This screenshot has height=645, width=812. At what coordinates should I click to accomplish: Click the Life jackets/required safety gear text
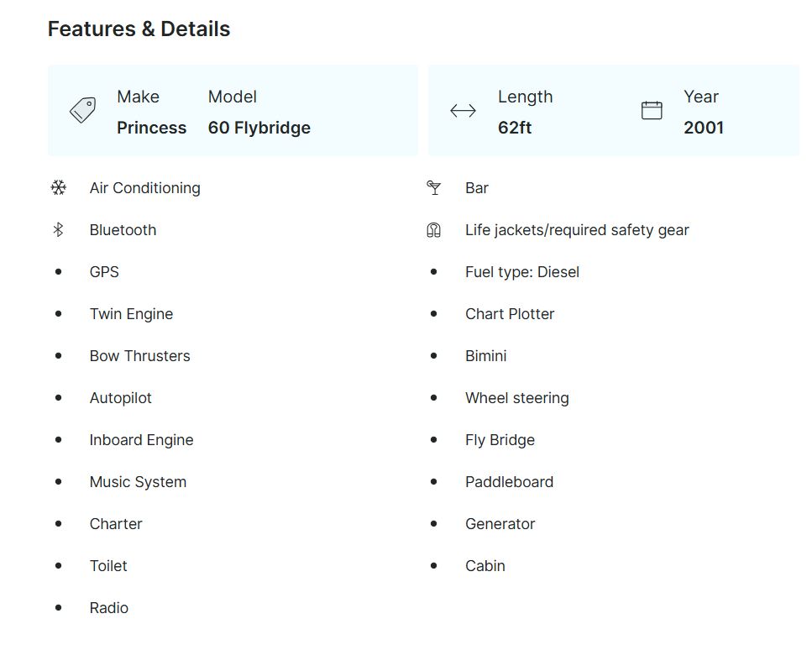click(576, 230)
